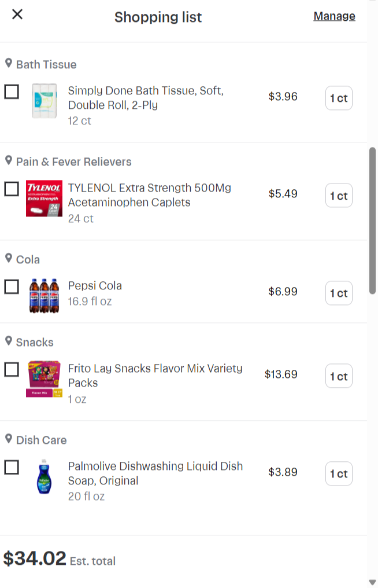This screenshot has width=378, height=588.
Task: Open the Tylenol Extra Strength product image
Action: (x=44, y=199)
